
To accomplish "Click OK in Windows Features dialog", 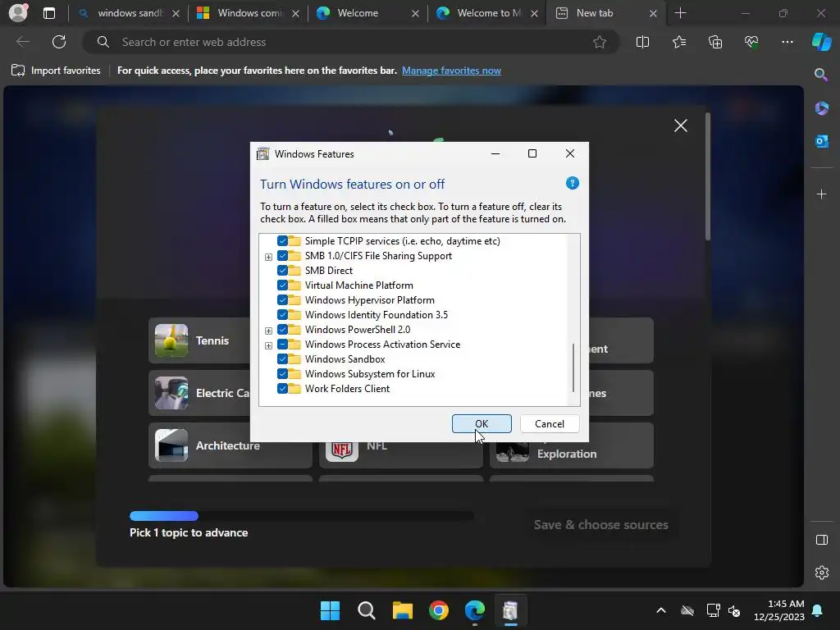I will pos(482,424).
